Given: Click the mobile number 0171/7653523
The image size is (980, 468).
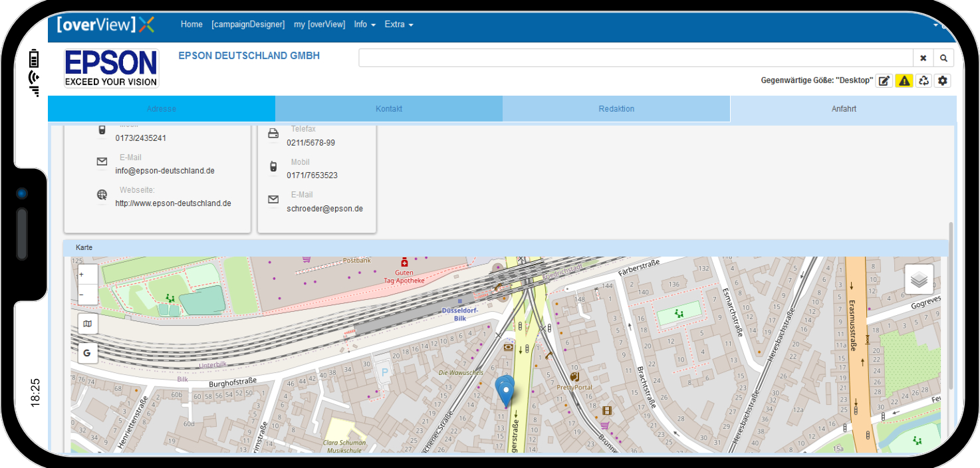Looking at the screenshot, I should (312, 175).
